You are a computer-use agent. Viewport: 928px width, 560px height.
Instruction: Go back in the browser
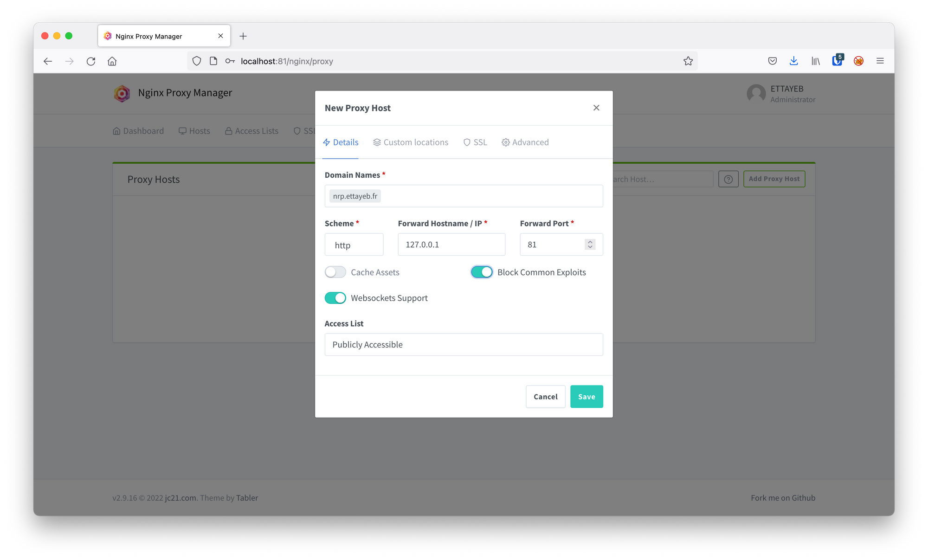(48, 61)
